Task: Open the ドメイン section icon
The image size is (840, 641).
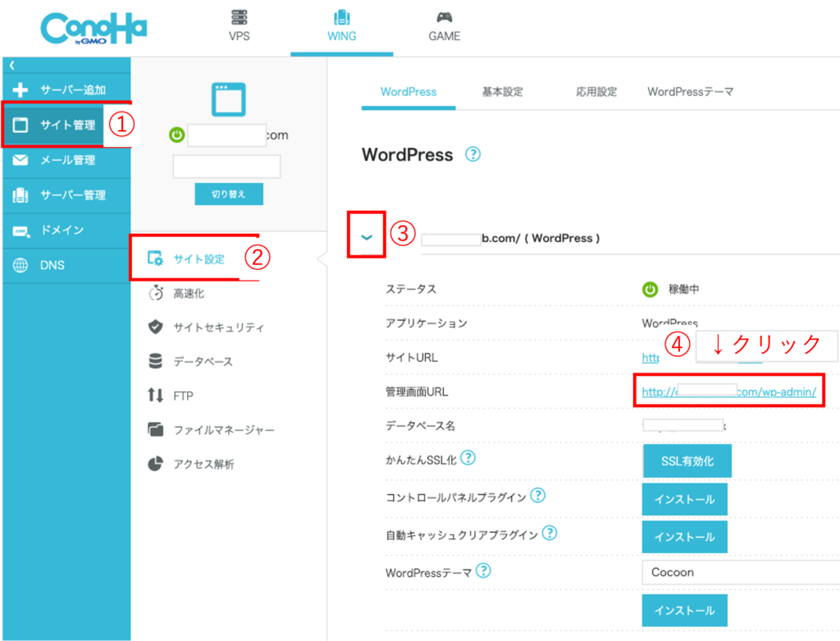Action: [x=21, y=231]
